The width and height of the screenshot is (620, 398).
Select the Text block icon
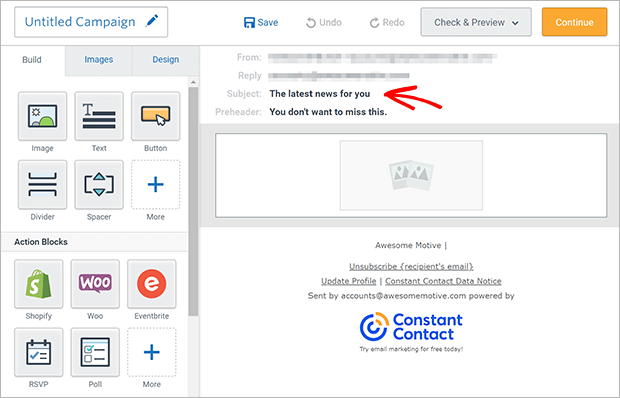(x=99, y=116)
